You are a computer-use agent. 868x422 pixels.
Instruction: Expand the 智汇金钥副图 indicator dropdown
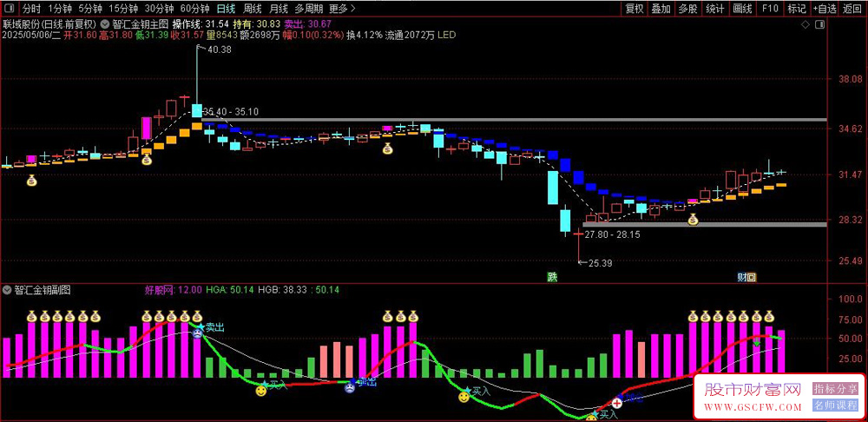click(7, 290)
